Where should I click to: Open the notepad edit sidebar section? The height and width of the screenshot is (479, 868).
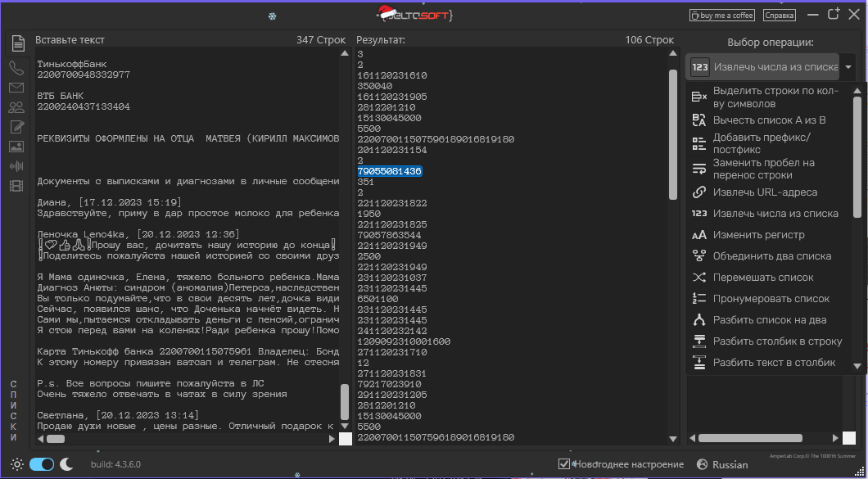click(x=16, y=127)
